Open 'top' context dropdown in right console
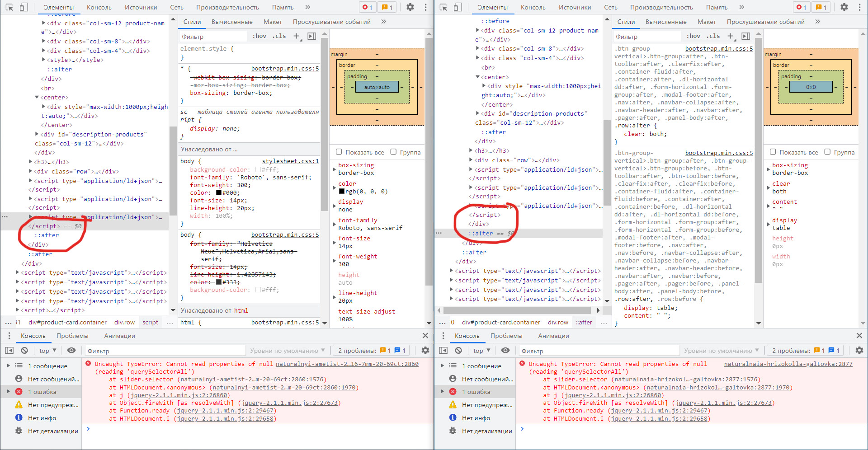The image size is (868, 450). point(481,351)
